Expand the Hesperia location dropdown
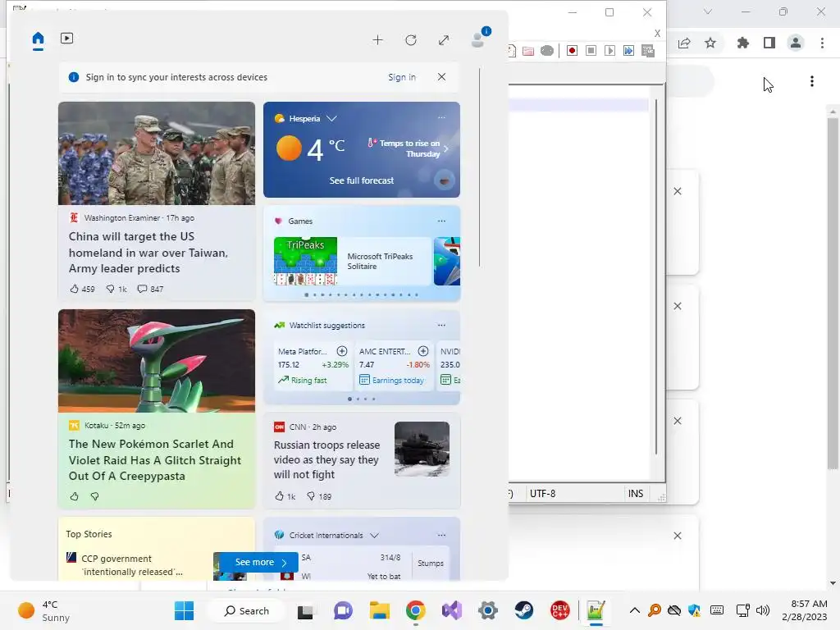Screen dimensions: 840x630 [331, 118]
